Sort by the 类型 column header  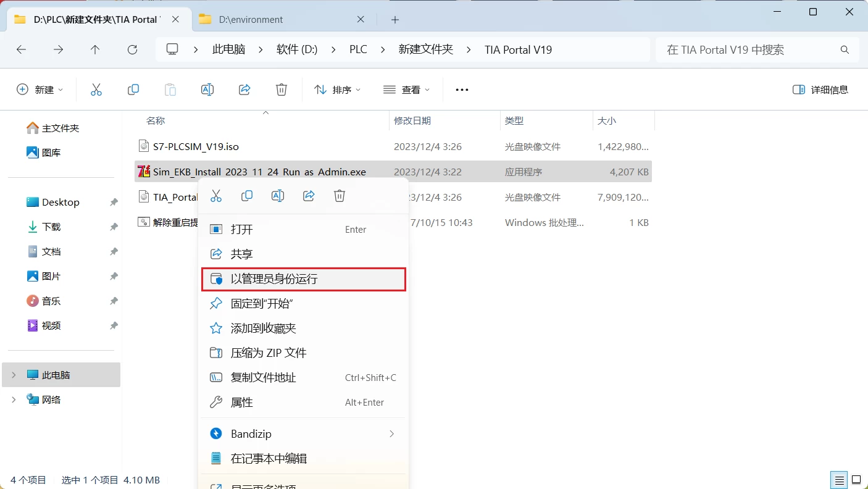pyautogui.click(x=514, y=121)
